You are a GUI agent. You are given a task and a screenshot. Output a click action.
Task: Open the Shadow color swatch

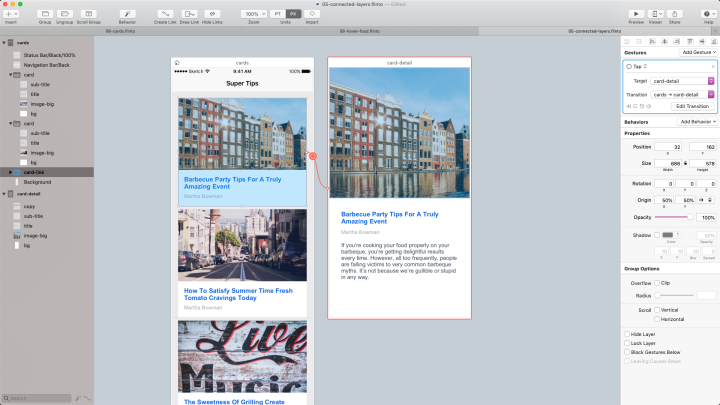coord(668,235)
